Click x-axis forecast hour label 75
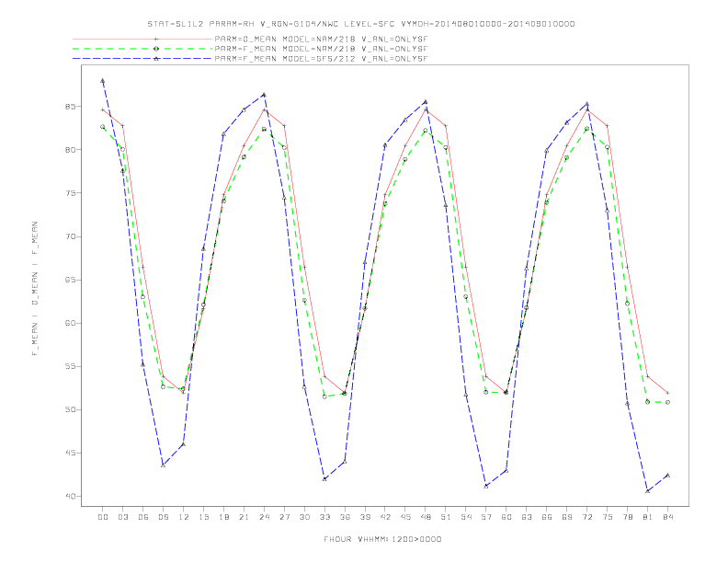Screen dimensions: 728x563 click(608, 517)
